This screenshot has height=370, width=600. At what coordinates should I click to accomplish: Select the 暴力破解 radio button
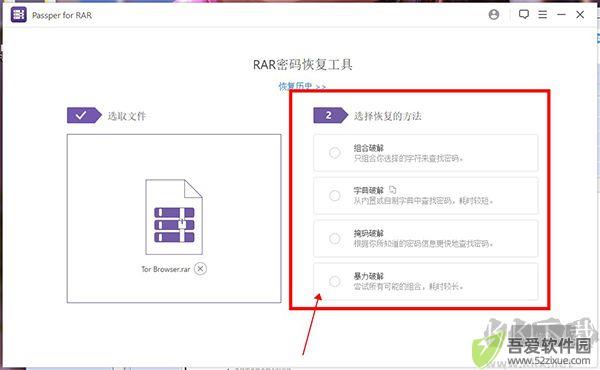pyautogui.click(x=334, y=281)
